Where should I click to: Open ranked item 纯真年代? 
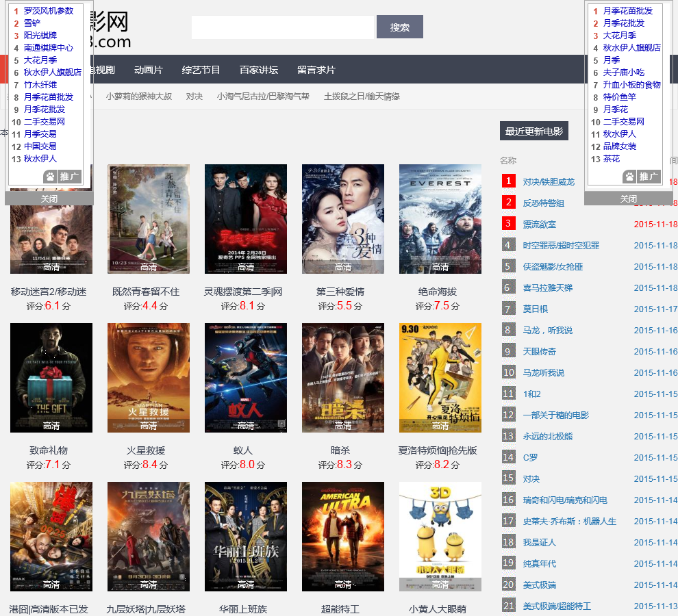[x=539, y=564]
